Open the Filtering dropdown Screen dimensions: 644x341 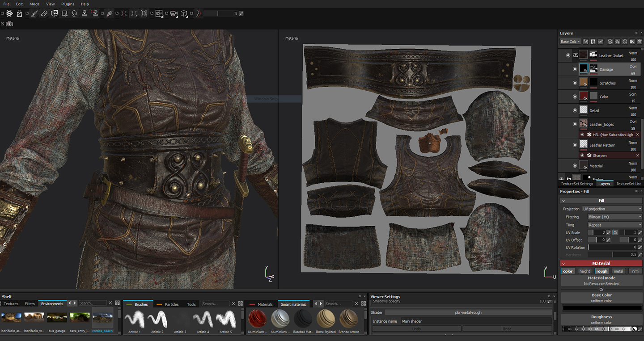pyautogui.click(x=615, y=217)
